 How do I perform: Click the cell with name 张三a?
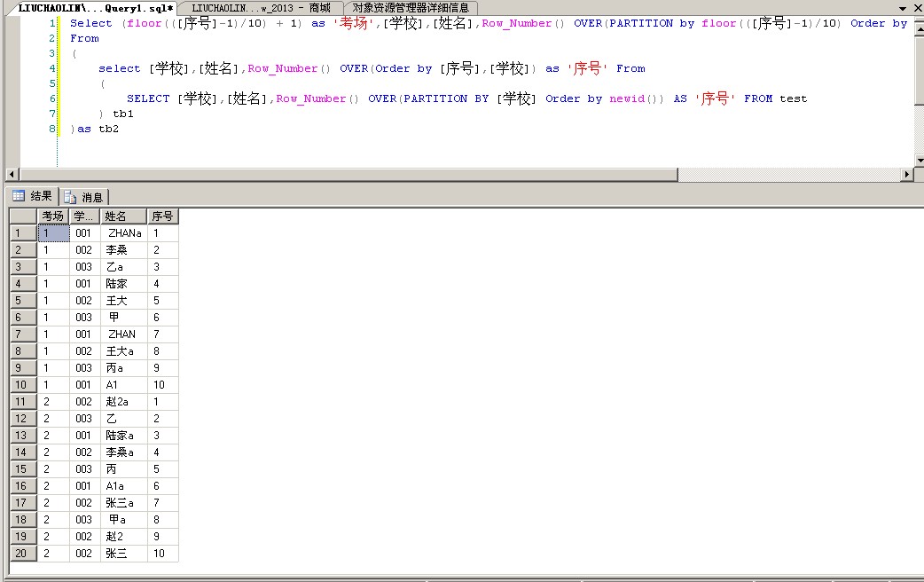click(124, 503)
